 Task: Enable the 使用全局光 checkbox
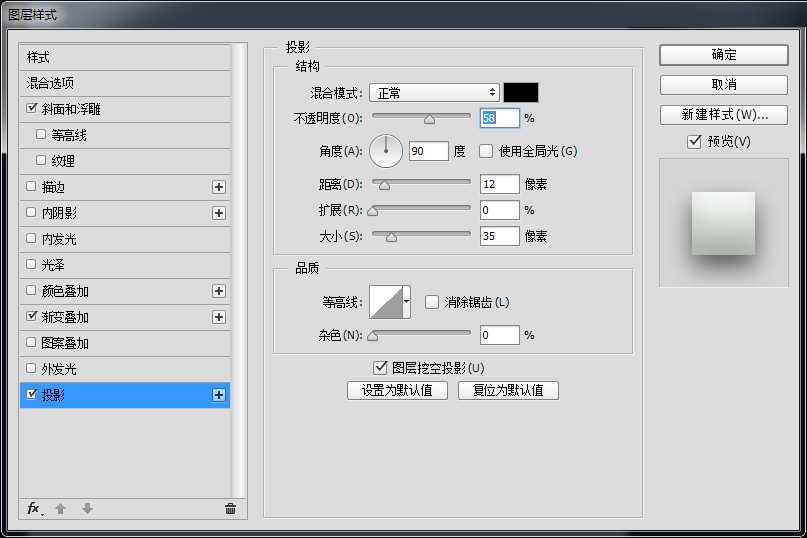tap(487, 151)
